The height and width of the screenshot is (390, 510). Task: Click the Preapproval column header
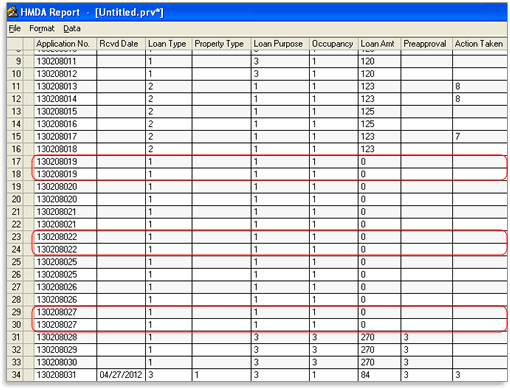click(x=427, y=44)
